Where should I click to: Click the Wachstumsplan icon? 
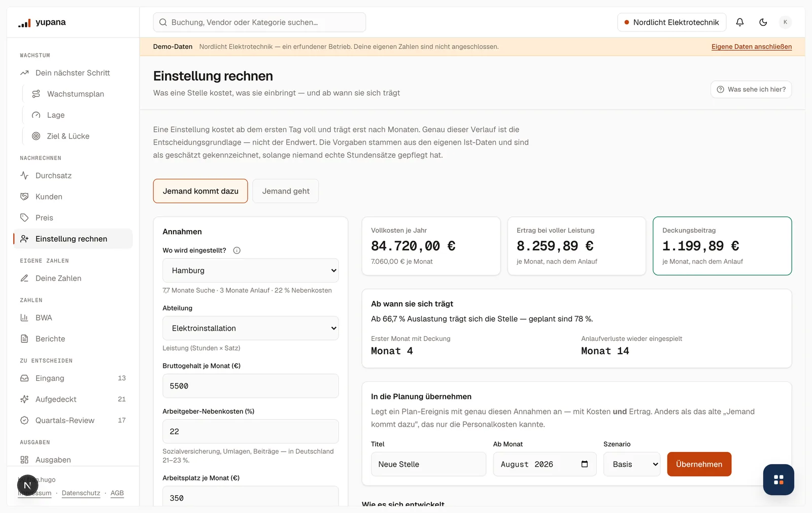[x=36, y=94]
